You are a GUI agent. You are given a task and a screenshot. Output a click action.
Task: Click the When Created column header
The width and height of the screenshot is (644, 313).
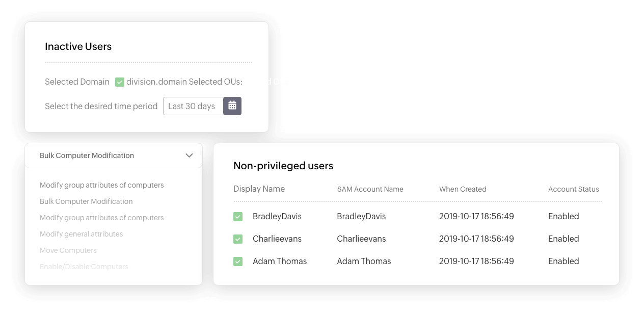463,189
